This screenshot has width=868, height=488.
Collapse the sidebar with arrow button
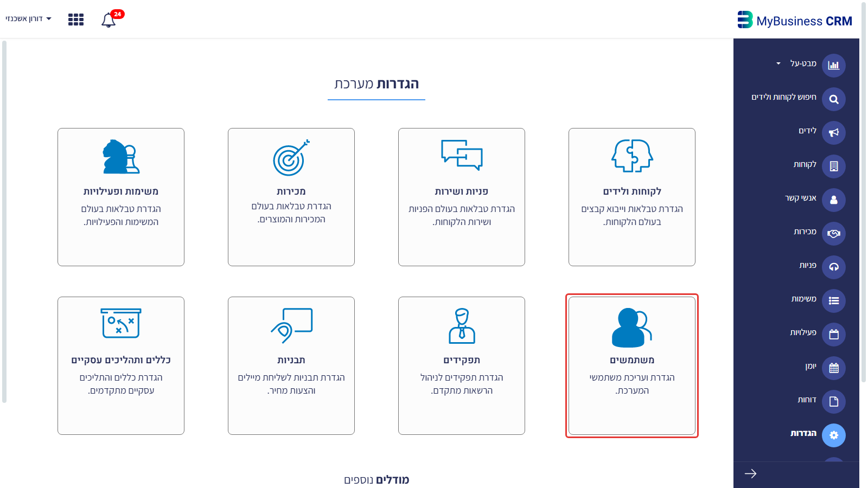coord(750,474)
